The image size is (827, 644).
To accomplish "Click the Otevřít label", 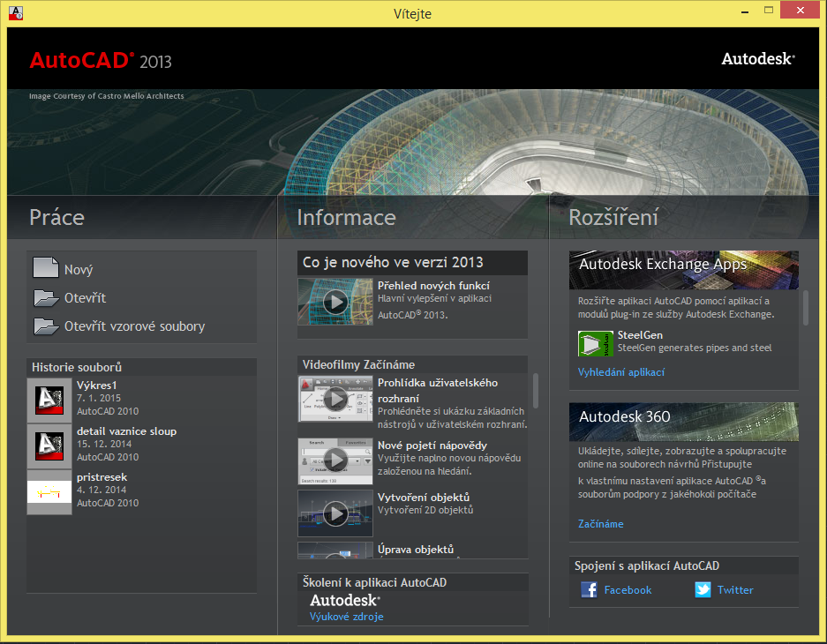I will (85, 298).
